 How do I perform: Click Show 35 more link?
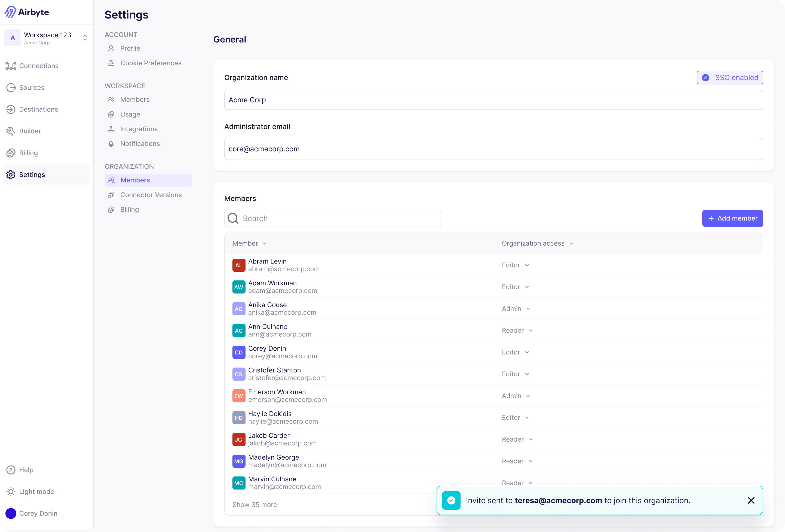tap(255, 505)
